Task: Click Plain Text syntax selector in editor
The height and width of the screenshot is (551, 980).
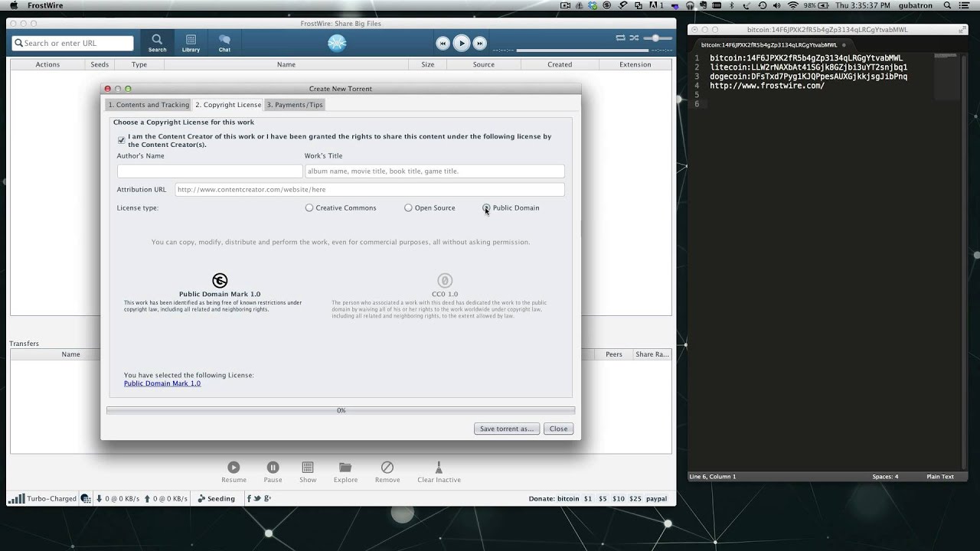Action: [x=940, y=477]
